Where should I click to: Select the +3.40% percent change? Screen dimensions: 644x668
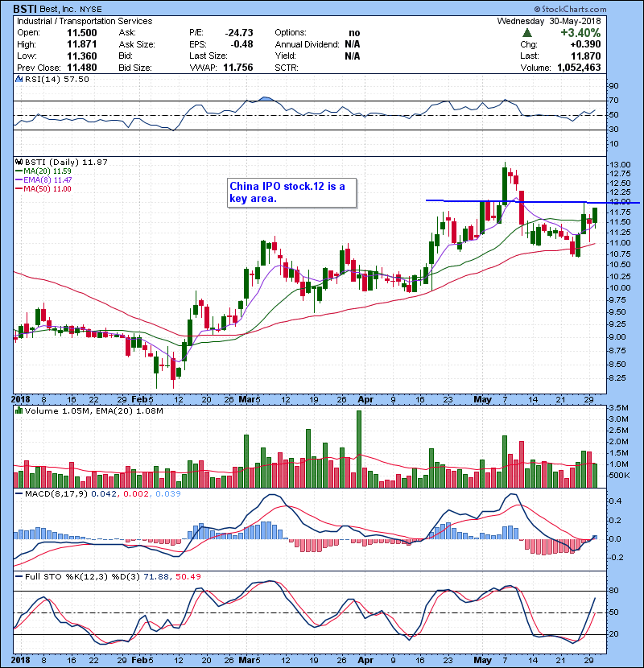(580, 33)
